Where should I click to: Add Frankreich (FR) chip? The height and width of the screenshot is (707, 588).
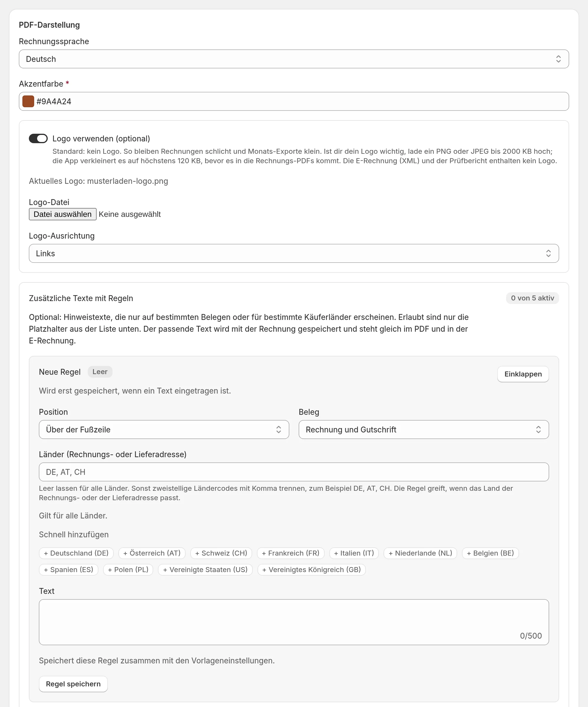click(x=291, y=553)
